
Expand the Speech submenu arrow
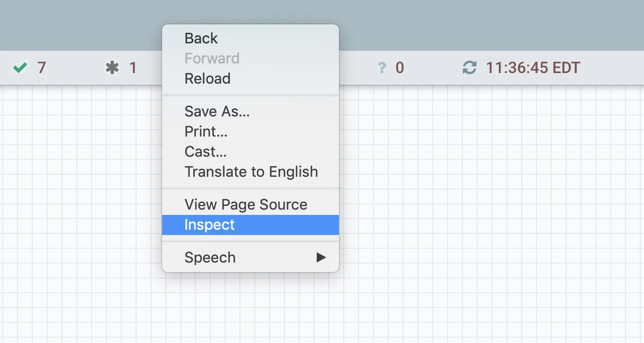click(x=321, y=257)
